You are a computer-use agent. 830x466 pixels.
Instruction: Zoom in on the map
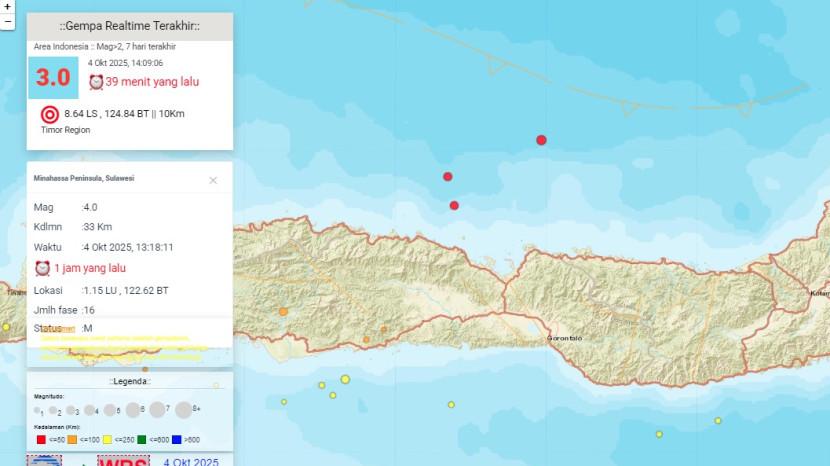7,6
